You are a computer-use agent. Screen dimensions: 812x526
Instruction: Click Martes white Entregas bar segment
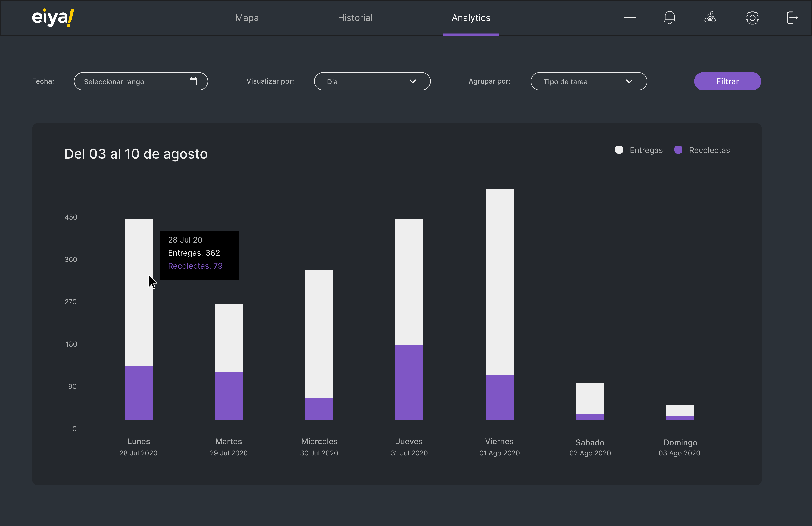pos(229,338)
